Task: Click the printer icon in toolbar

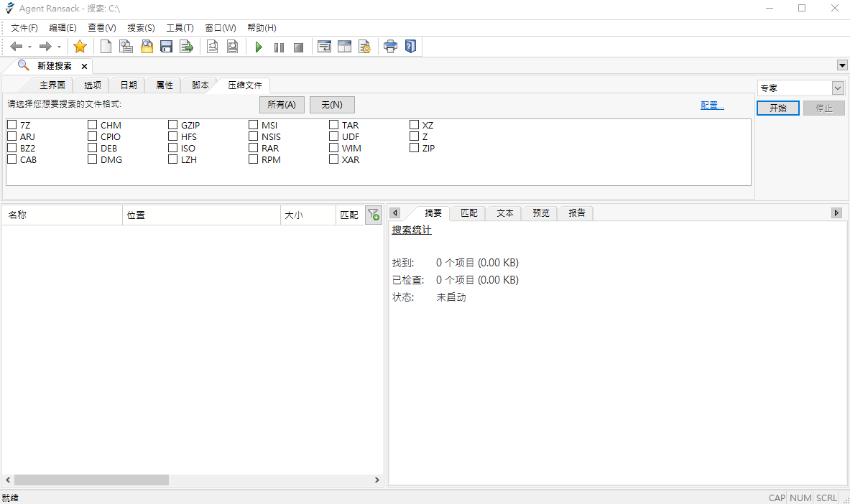Action: pyautogui.click(x=390, y=47)
